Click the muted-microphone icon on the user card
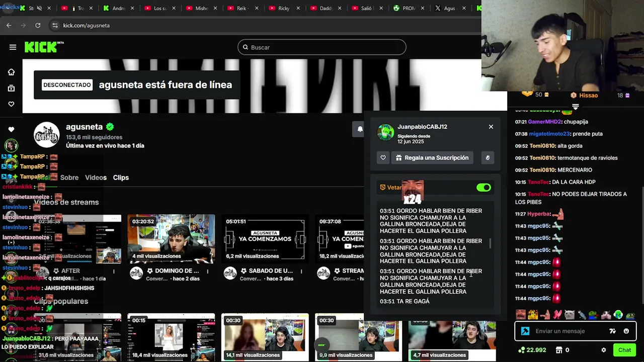The image size is (644, 362). (x=488, y=158)
